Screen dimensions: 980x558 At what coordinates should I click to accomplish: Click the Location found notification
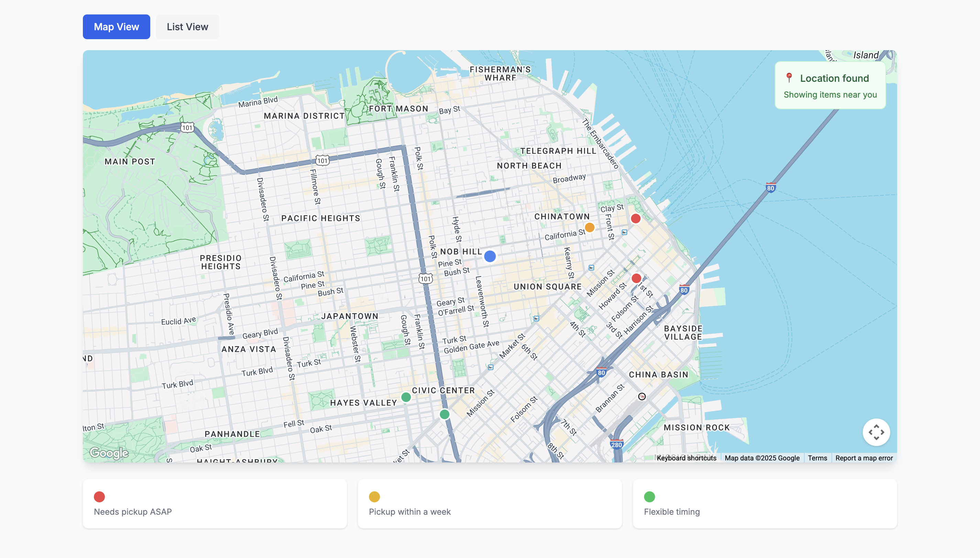830,86
